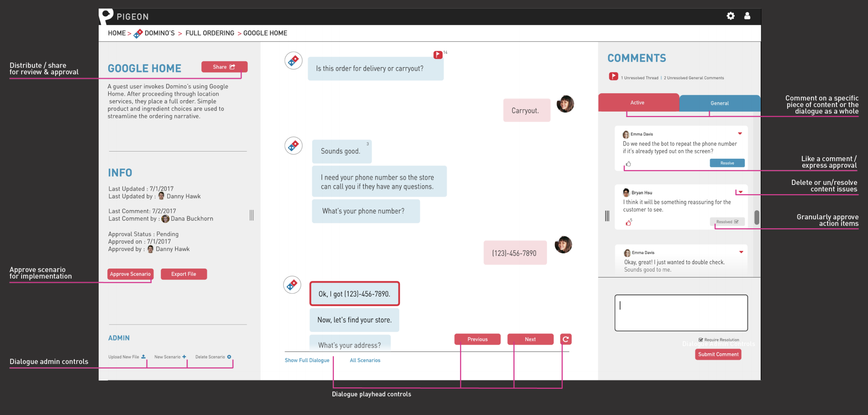Switch to the General comments tab

tap(720, 103)
